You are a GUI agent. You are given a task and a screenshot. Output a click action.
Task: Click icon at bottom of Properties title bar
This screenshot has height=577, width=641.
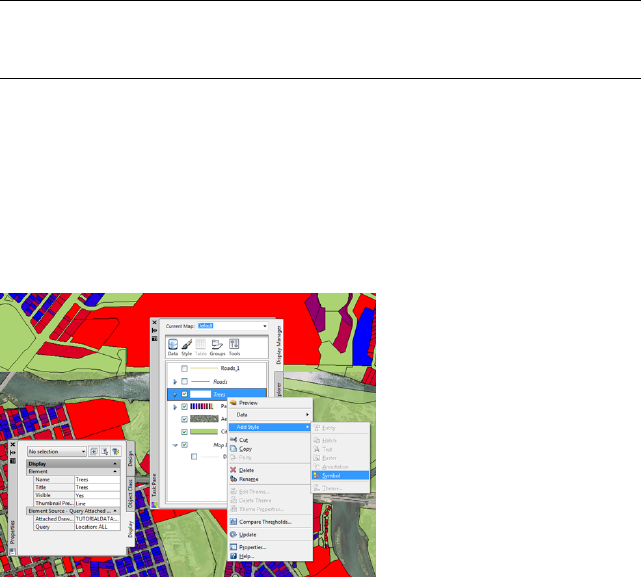(x=13, y=552)
